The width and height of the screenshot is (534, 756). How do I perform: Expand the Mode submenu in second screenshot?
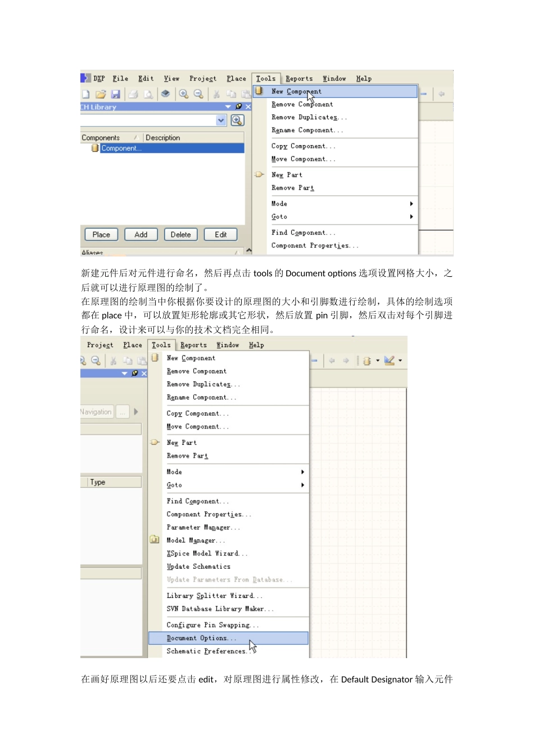click(x=302, y=472)
